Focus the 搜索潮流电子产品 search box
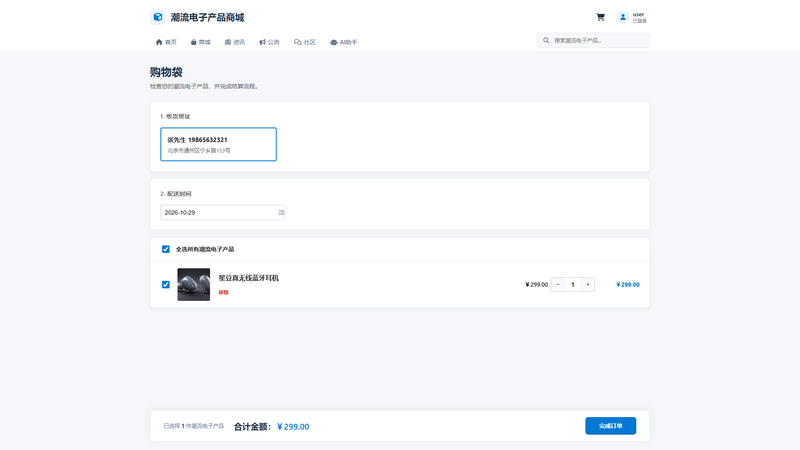The image size is (800, 450). click(593, 40)
